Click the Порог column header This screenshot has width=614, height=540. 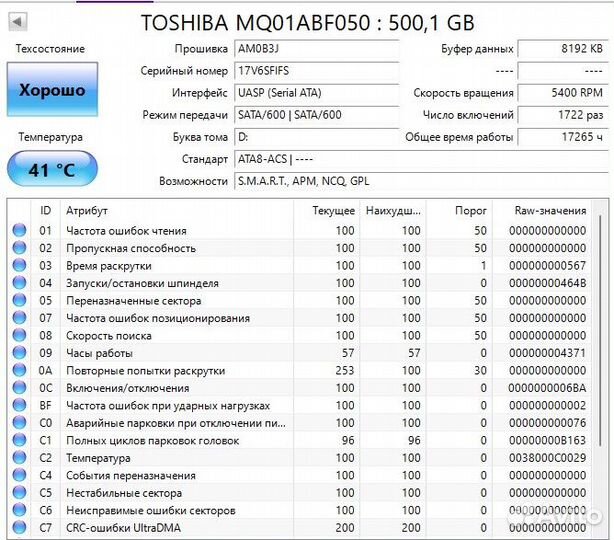459,211
